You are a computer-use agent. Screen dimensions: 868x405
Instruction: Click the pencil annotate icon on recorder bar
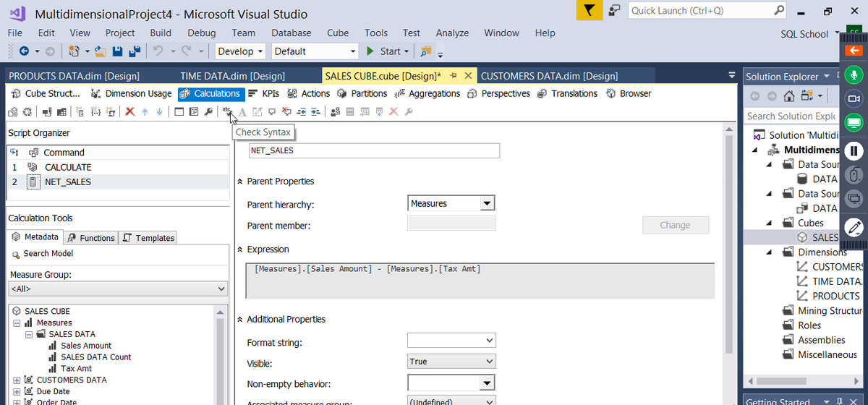tap(854, 227)
